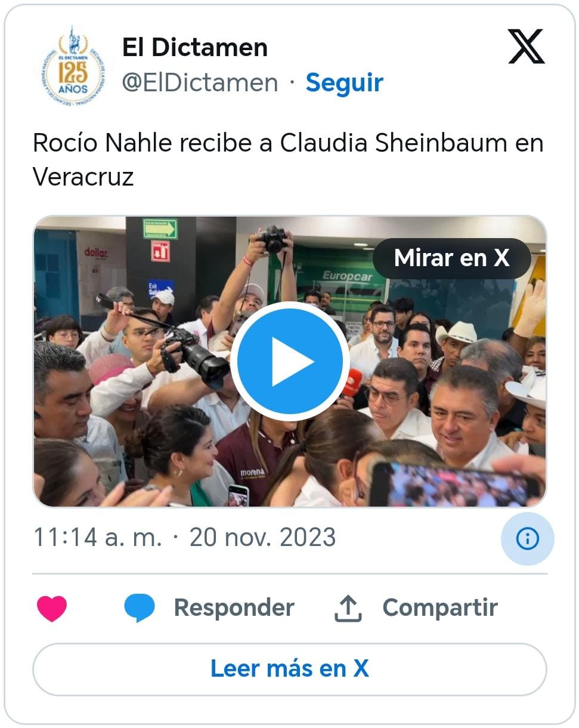Image resolution: width=579 pixels, height=728 pixels.
Task: Click the 'Responder' label
Action: click(x=234, y=608)
